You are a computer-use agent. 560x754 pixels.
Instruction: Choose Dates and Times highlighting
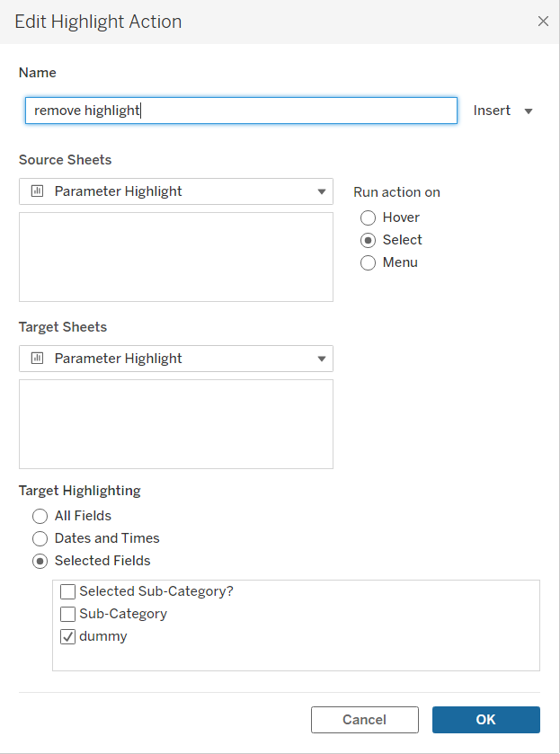(40, 538)
